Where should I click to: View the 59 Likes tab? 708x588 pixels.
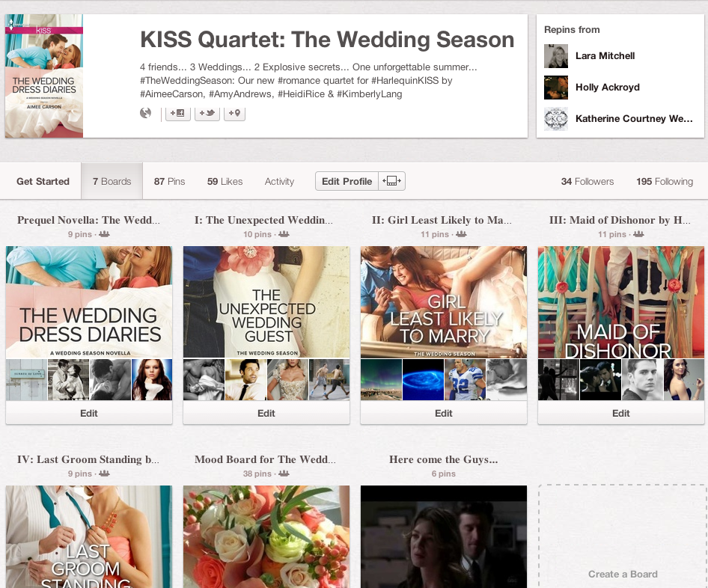pyautogui.click(x=225, y=181)
